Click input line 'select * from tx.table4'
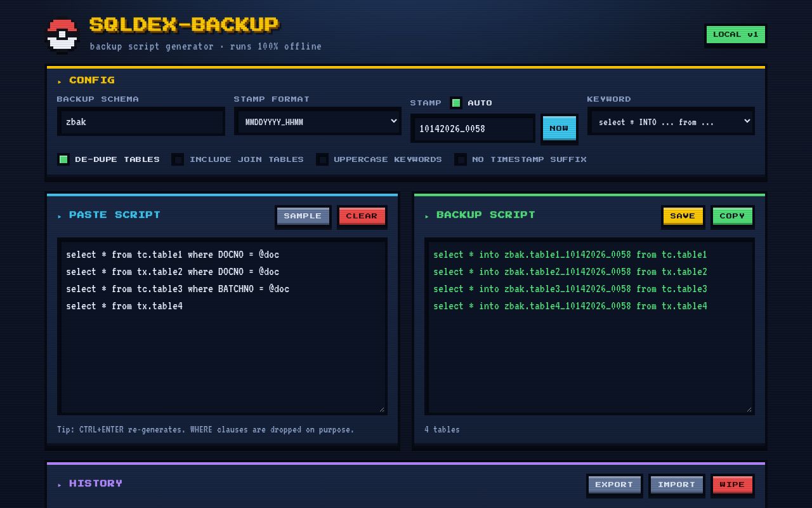 [124, 306]
